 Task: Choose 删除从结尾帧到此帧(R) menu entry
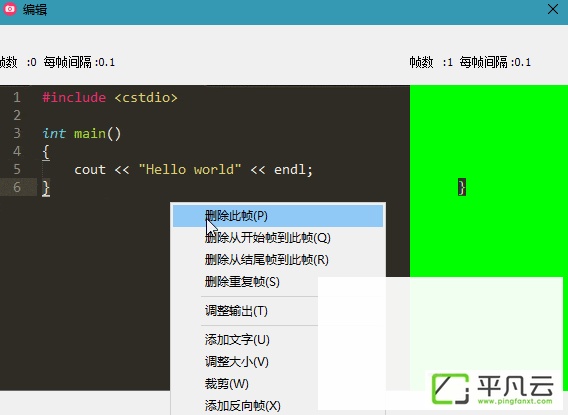267,260
